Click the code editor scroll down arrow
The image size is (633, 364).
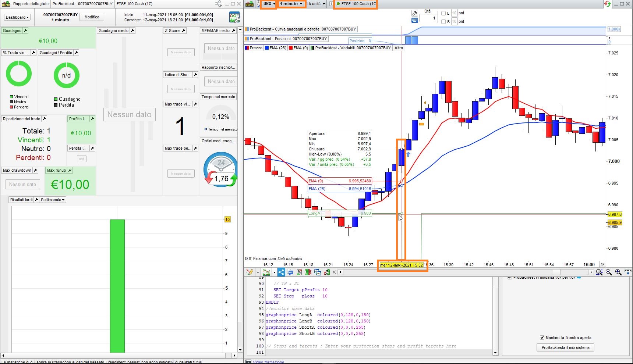pos(495,353)
